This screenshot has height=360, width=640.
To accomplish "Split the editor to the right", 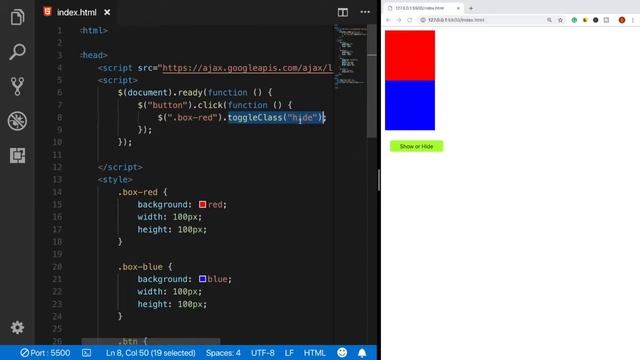I will tap(343, 12).
